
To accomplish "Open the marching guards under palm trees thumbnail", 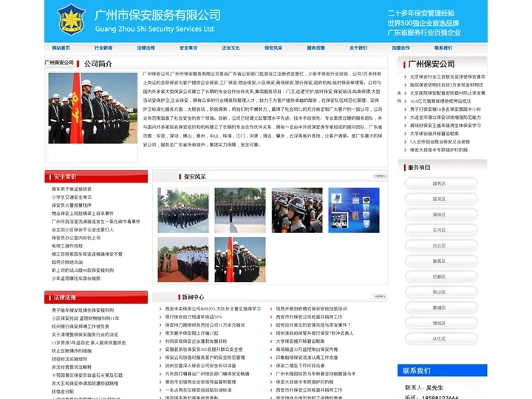I will point(183,210).
